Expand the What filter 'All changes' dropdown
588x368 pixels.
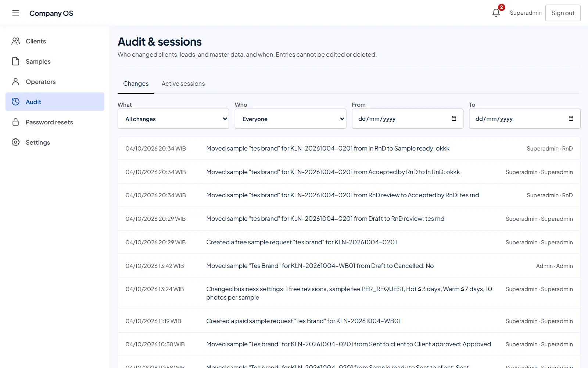(173, 119)
